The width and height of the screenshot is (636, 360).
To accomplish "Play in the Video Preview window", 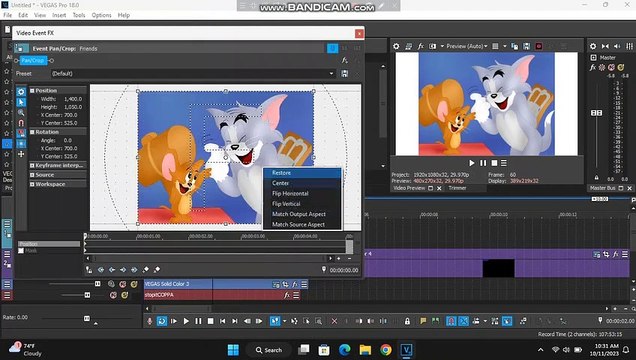I will click(x=471, y=163).
